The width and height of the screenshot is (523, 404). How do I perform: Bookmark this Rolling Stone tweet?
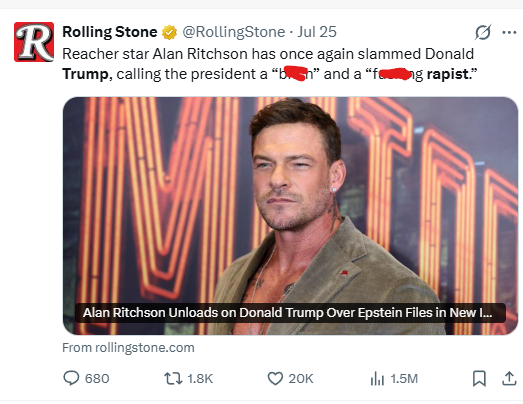[479, 379]
